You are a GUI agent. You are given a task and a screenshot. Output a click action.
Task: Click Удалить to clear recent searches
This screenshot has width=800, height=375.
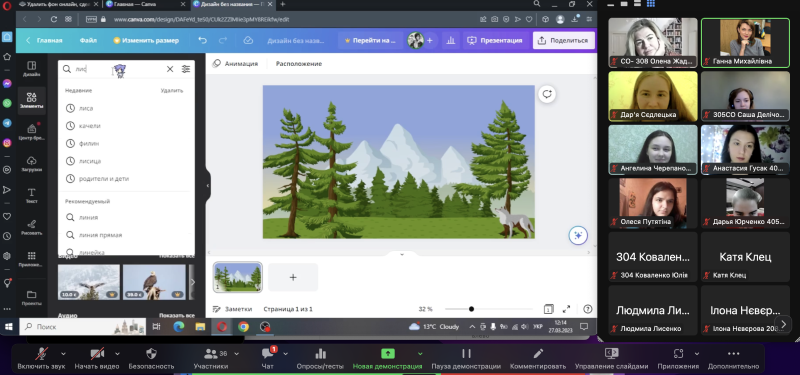pos(171,90)
